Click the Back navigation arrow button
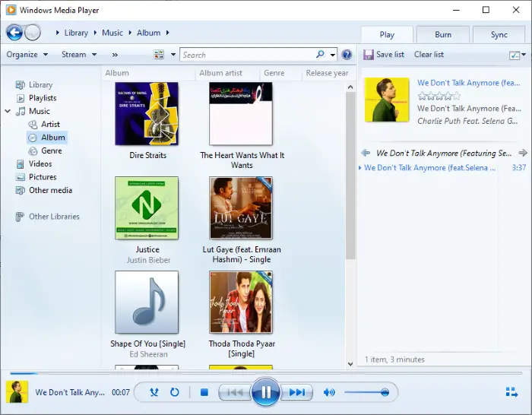 [x=14, y=33]
